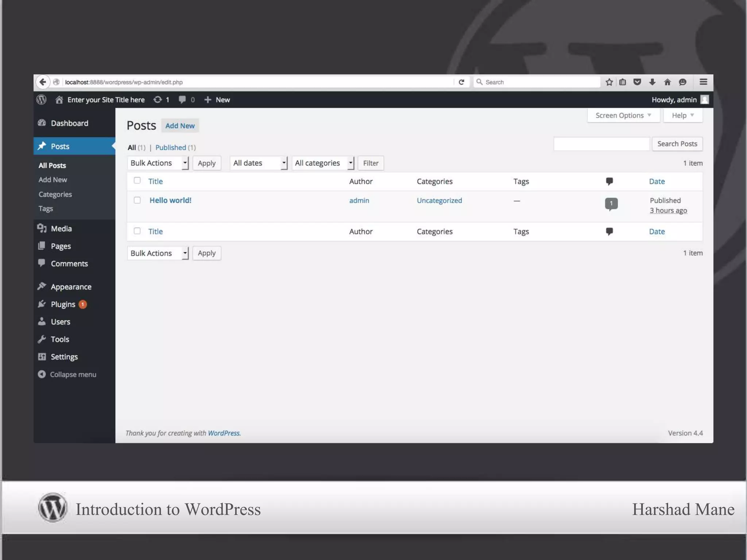Click the Collapse menu arrow icon
Image resolution: width=747 pixels, height=560 pixels.
(x=42, y=374)
